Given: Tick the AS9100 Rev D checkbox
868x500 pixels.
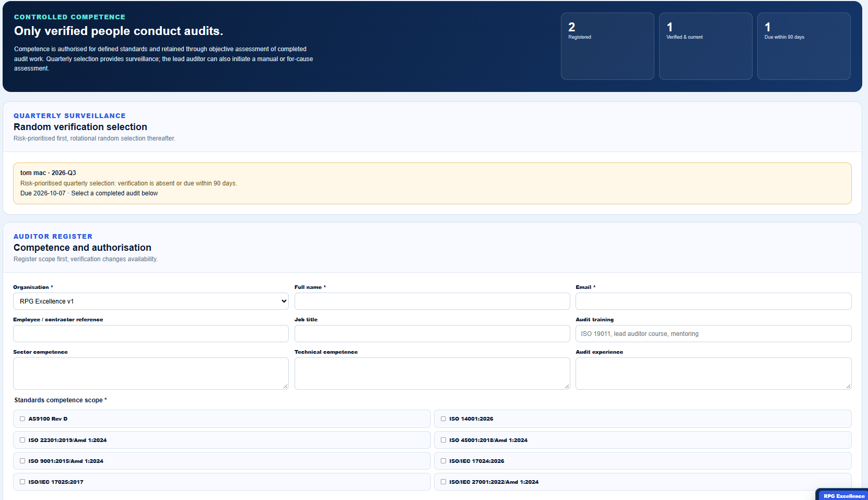Looking at the screenshot, I should point(22,419).
